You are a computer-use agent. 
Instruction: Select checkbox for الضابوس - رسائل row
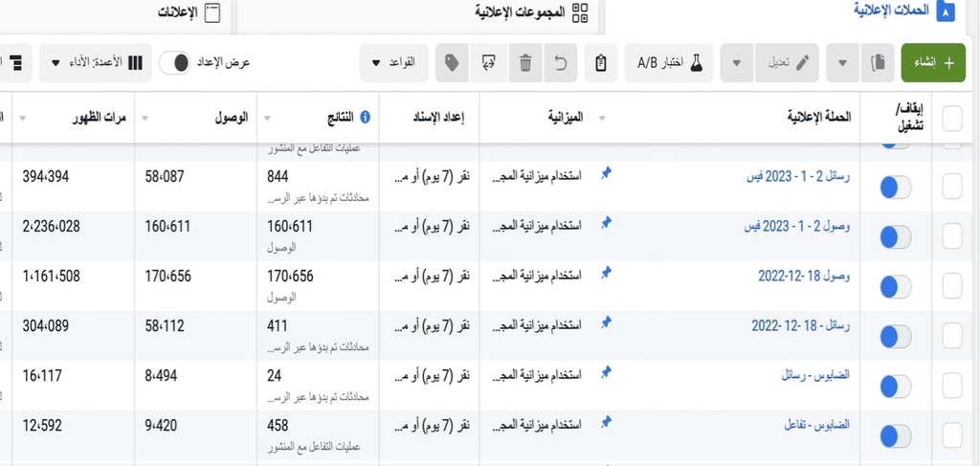(952, 386)
